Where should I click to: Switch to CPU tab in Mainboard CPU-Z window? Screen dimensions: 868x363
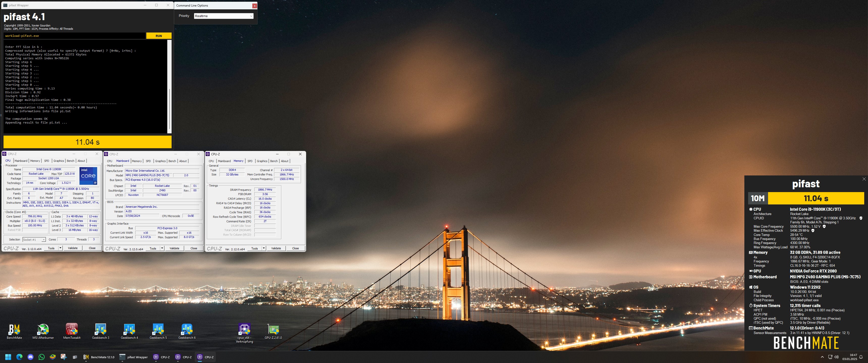point(110,161)
